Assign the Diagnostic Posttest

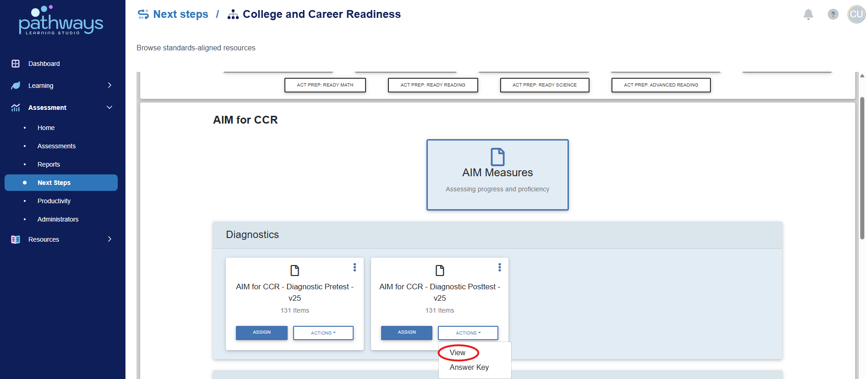(x=407, y=333)
